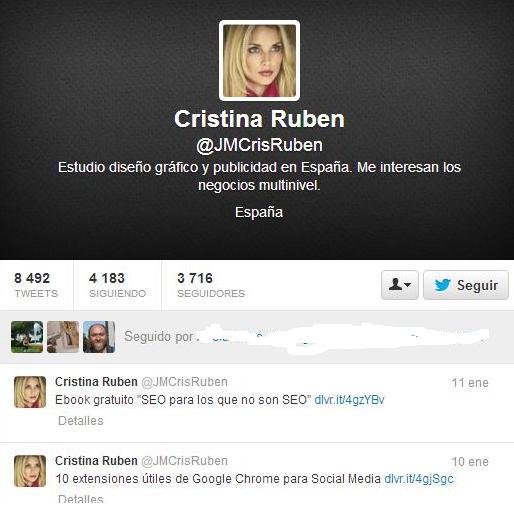Click first follower thumbnail with green scenery
The image size is (514, 508).
[27, 337]
